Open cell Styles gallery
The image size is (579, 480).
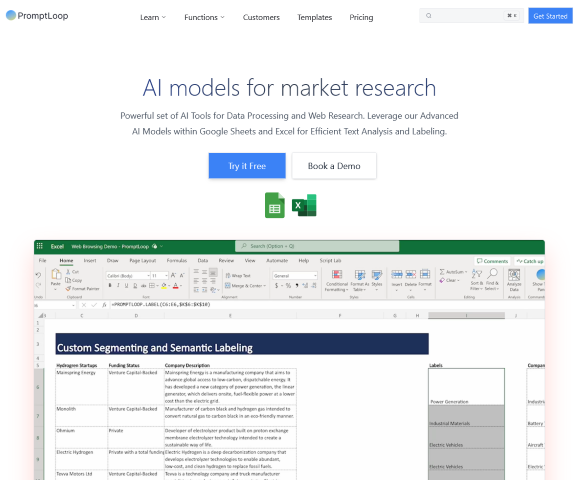[377, 280]
